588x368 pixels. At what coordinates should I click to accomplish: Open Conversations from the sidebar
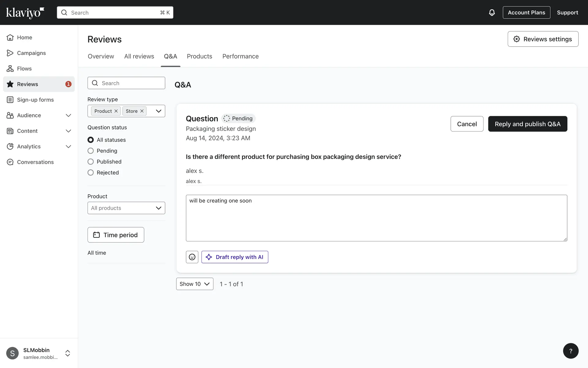[x=35, y=162]
